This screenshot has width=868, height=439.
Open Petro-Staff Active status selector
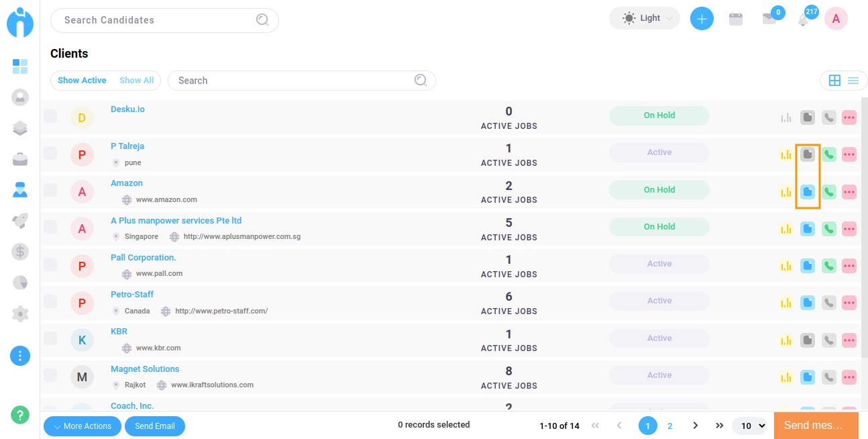coord(659,301)
